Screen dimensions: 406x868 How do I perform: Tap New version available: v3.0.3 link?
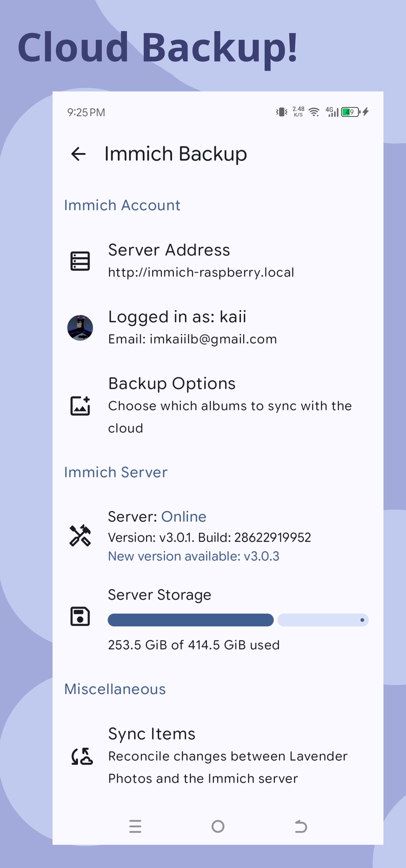193,556
